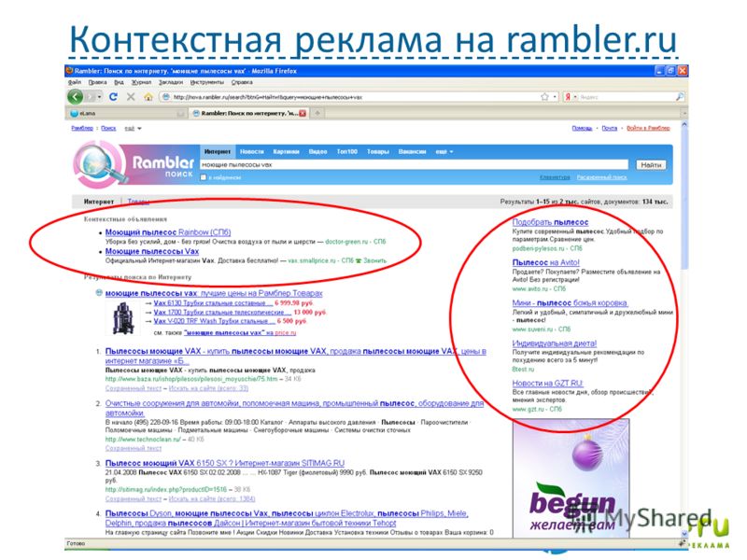
Task: Close the Rambler tab with its red X
Action: (x=303, y=113)
